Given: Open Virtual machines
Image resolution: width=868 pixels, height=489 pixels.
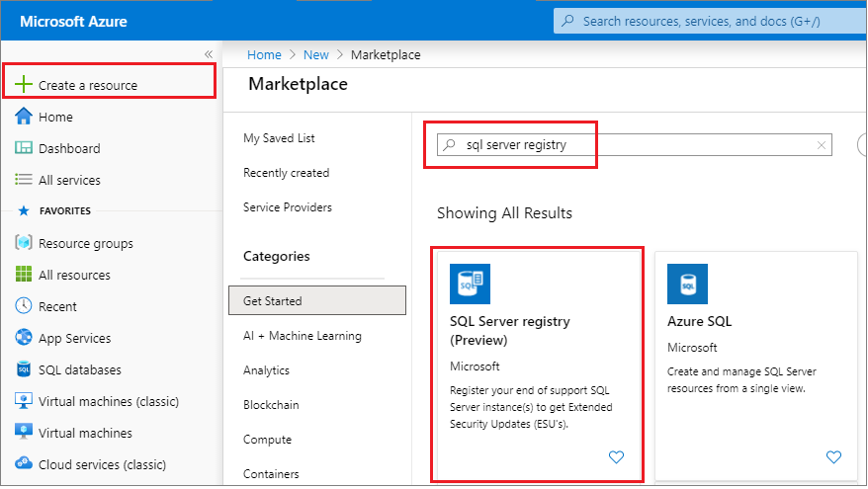Looking at the screenshot, I should (85, 433).
